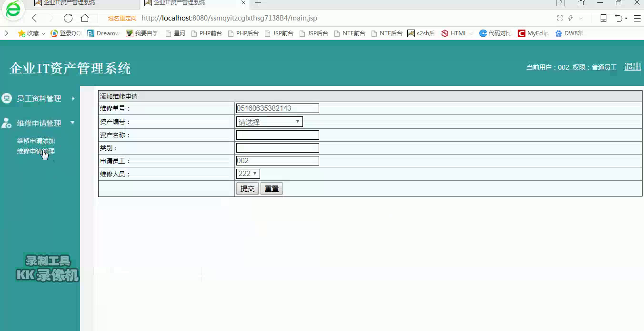Screen dimensions: 644x331
Task: Open the PHP前台 bookmark
Action: click(206, 33)
